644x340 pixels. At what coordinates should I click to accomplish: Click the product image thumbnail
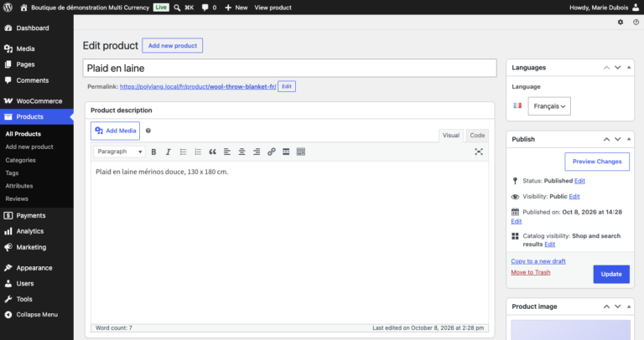point(570,330)
